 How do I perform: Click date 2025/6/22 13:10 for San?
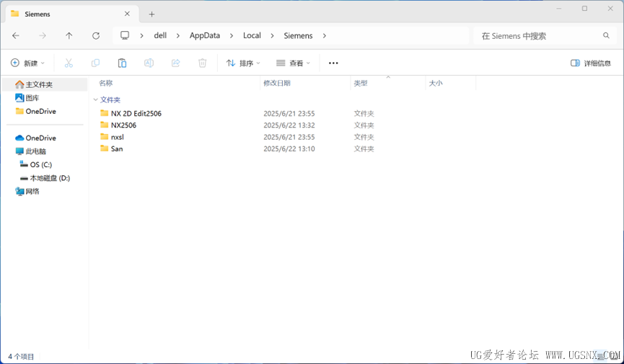pos(289,148)
